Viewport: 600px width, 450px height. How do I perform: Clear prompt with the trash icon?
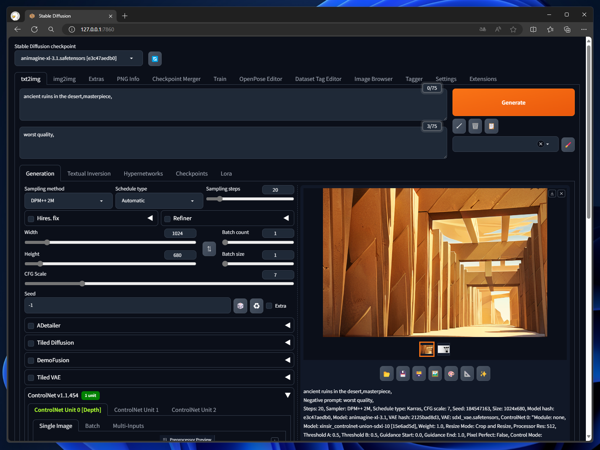click(475, 126)
